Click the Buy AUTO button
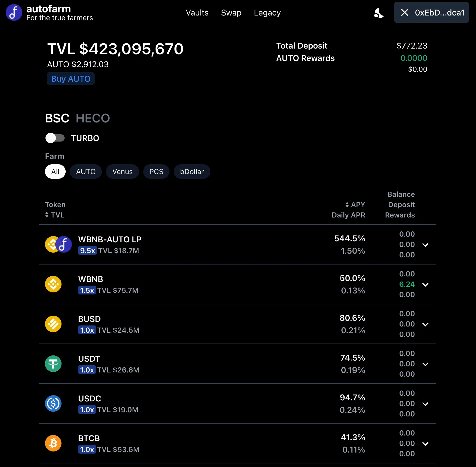 (x=71, y=79)
